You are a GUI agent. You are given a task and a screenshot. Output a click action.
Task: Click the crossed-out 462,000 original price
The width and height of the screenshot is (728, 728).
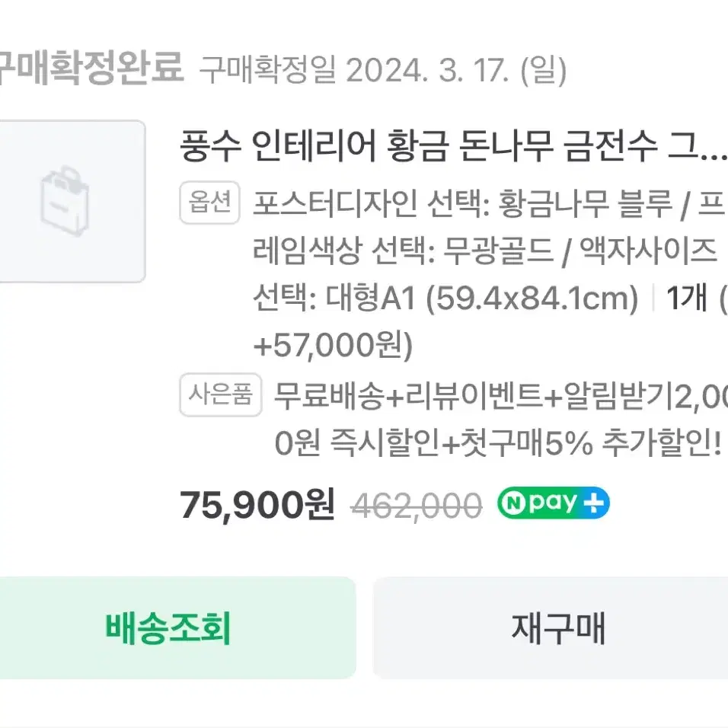(417, 505)
